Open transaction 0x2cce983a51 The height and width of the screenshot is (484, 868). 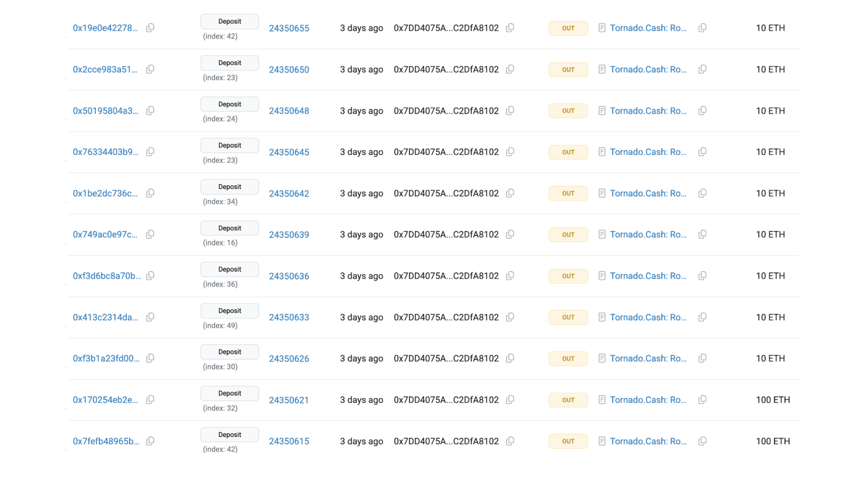pyautogui.click(x=105, y=70)
